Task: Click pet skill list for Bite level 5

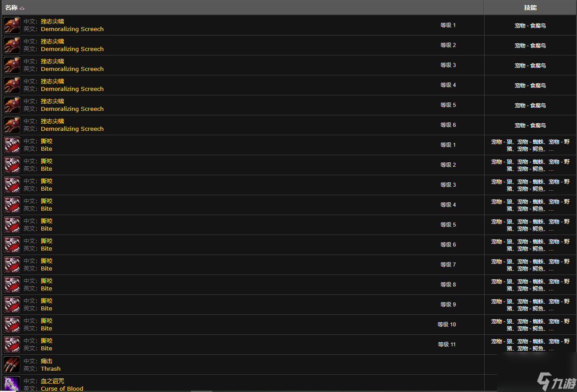Action: pyautogui.click(x=530, y=225)
